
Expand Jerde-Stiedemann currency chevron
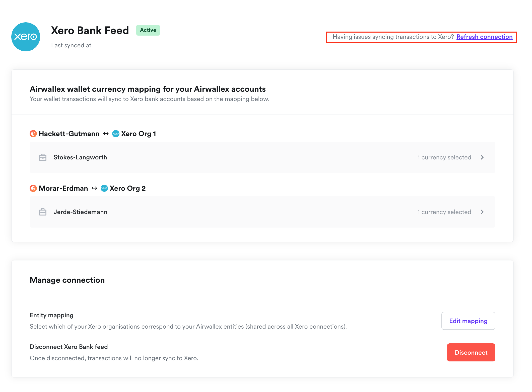point(482,212)
